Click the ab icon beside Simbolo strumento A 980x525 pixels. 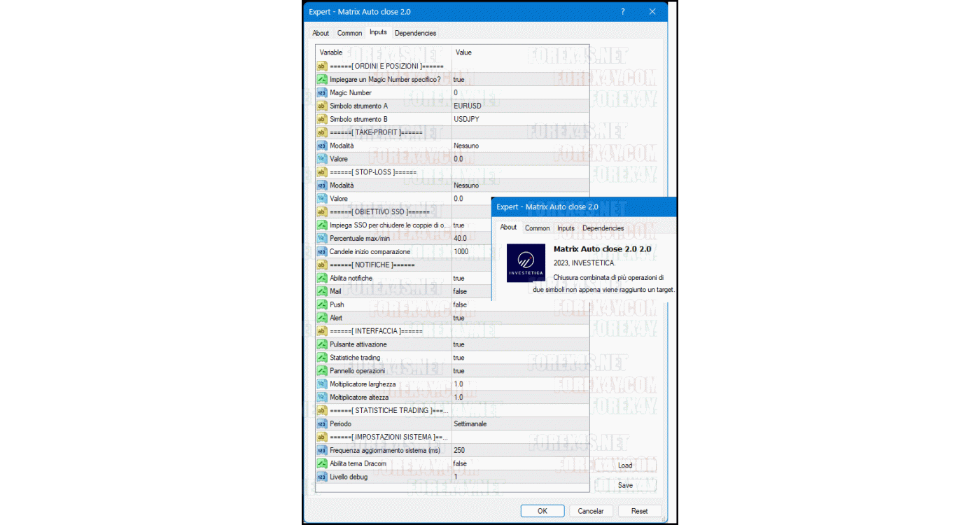point(322,106)
